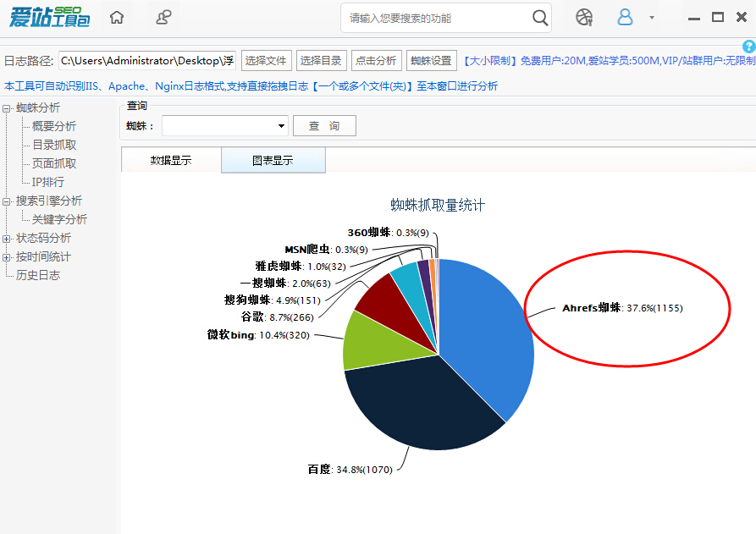
Task: Select the 蜘蛛分析 tree label
Action: 38,108
